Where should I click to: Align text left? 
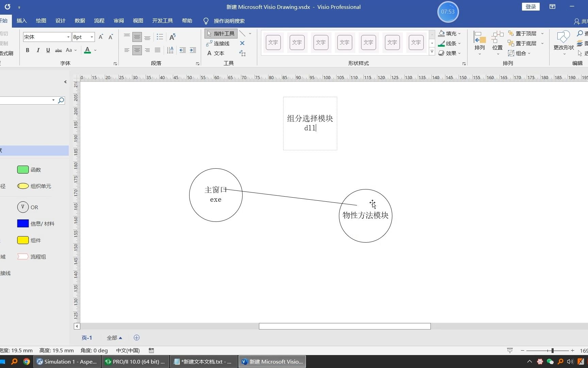(127, 50)
